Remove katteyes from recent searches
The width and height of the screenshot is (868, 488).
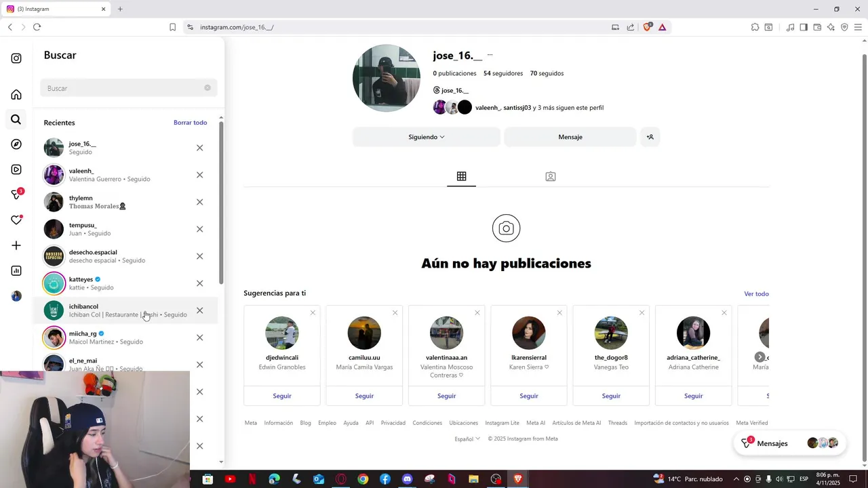click(199, 283)
